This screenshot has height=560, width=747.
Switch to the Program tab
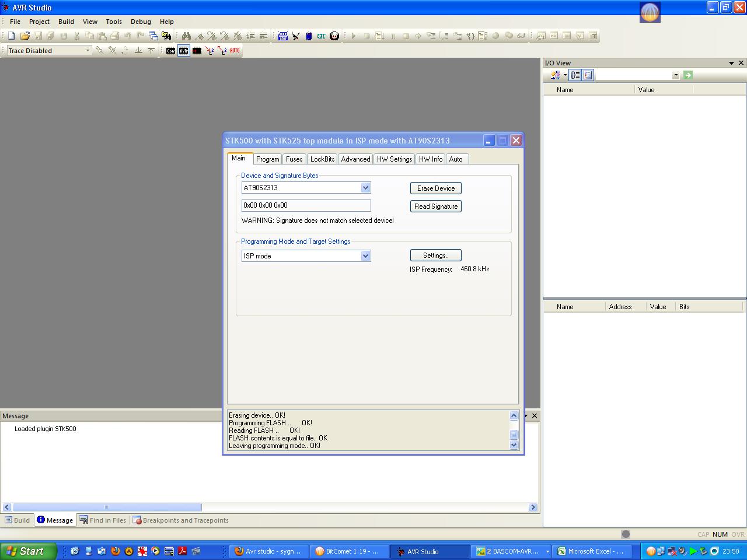[x=268, y=159]
